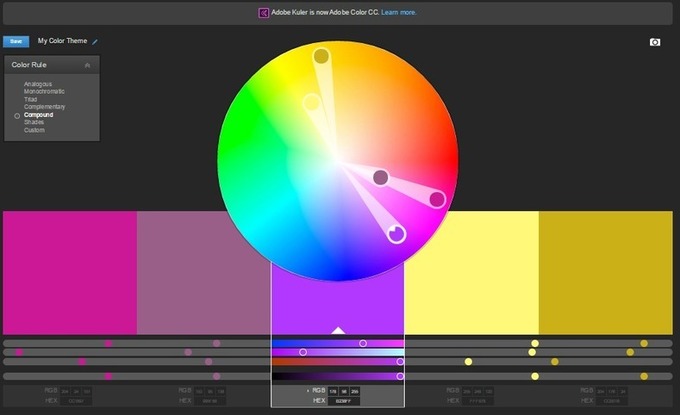This screenshot has height=415, width=680.
Task: Select the dark yellow marker at wheel top
Action: pos(321,56)
